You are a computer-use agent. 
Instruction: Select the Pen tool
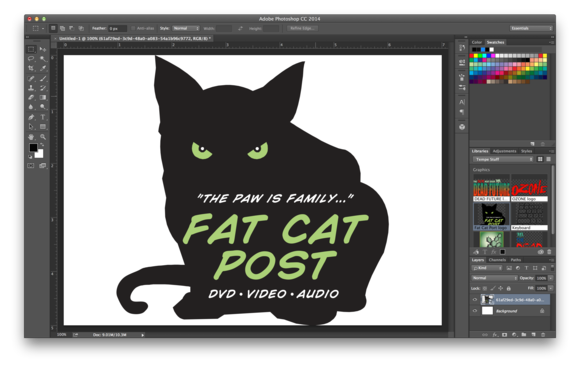(x=31, y=117)
